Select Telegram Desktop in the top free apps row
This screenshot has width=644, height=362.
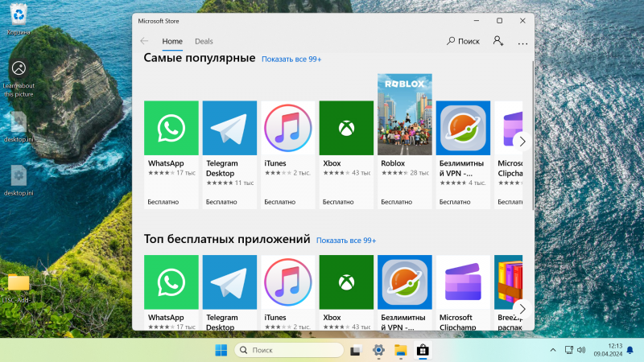pos(229,293)
